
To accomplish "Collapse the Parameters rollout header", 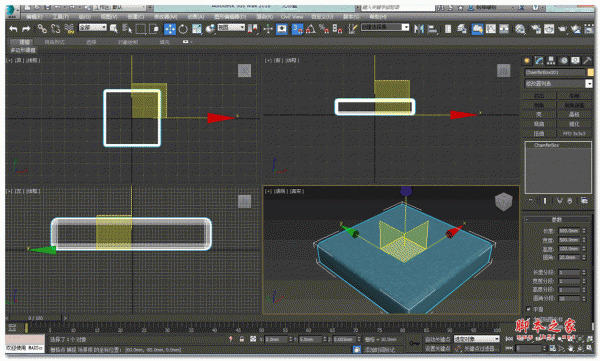I will click(x=557, y=219).
